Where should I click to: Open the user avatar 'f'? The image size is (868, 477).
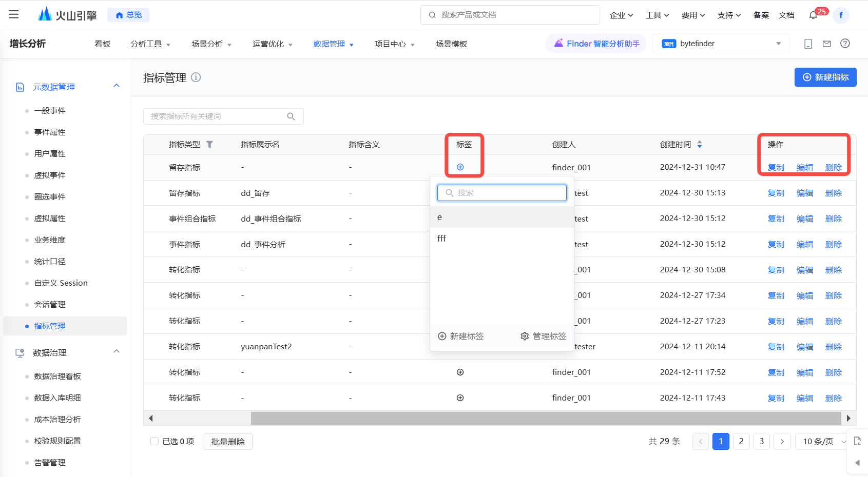(841, 15)
